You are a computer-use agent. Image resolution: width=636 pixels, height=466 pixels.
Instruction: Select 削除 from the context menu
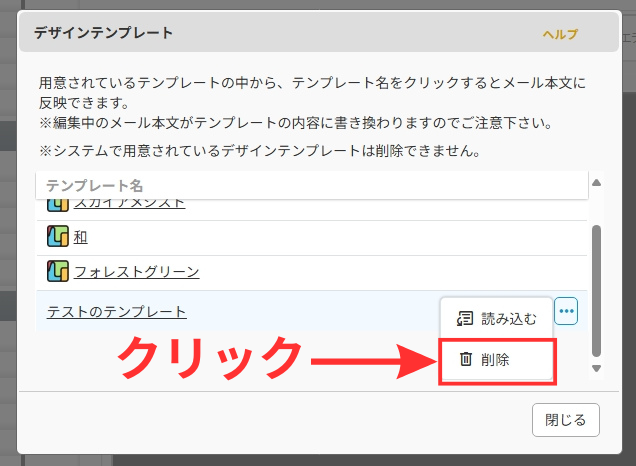point(497,360)
